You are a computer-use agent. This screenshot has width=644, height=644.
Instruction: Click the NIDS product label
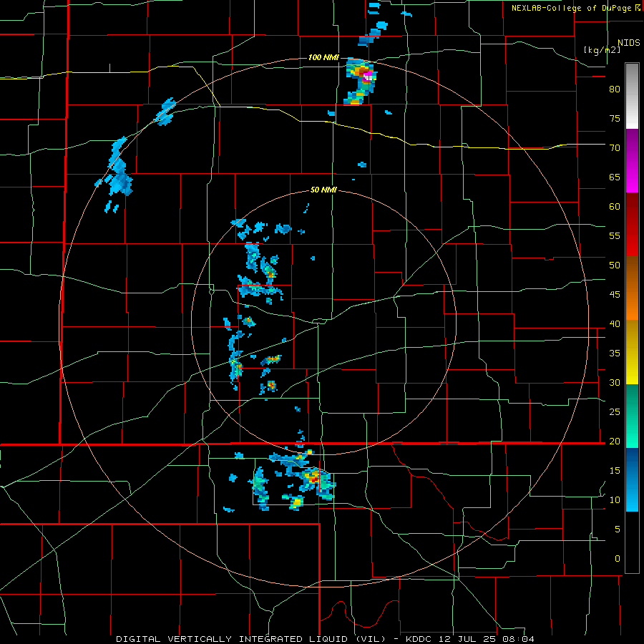click(x=629, y=43)
